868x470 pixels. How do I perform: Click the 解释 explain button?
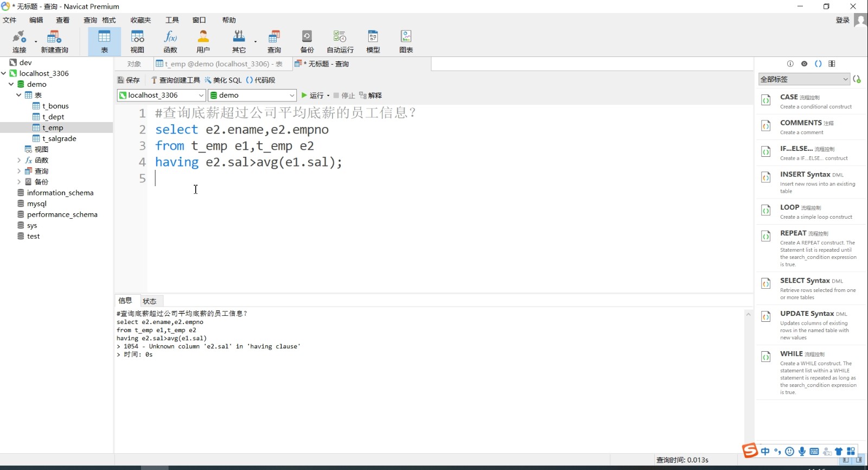(x=371, y=96)
